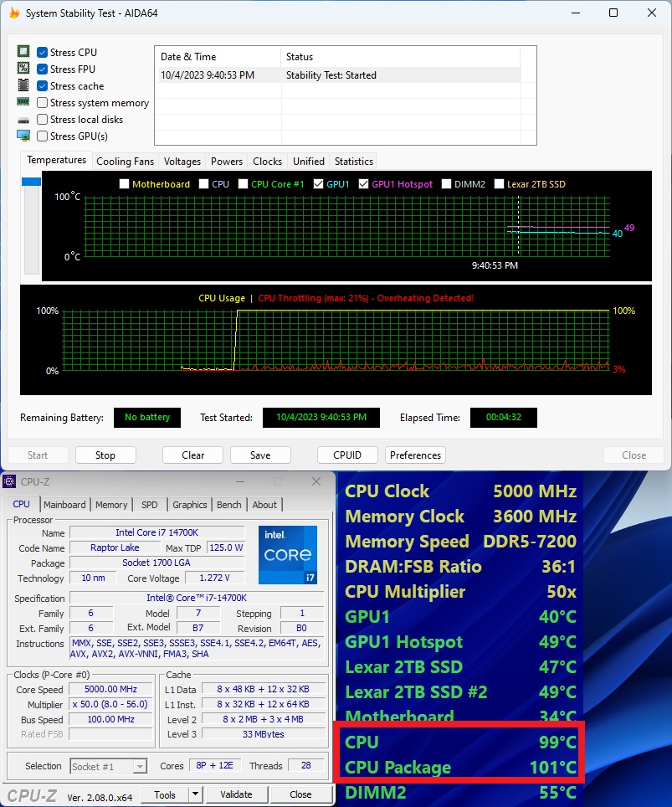Click the monitor icon beside Stress GPU(s)
Viewport: 672px width, 807px height.
[23, 136]
